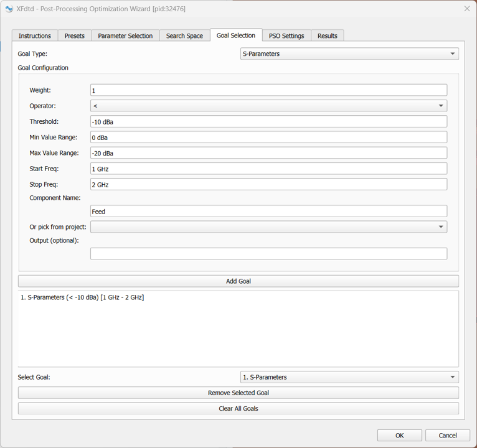Focus the Stop Freq field
The image size is (477, 448).
tap(268, 184)
